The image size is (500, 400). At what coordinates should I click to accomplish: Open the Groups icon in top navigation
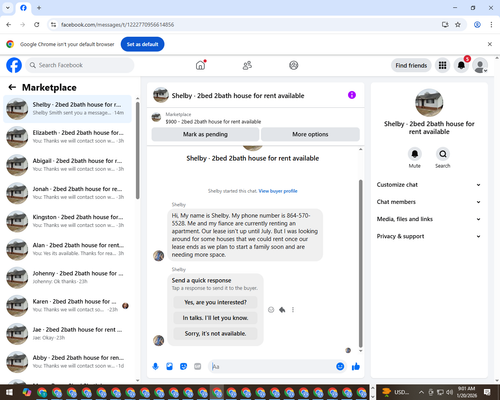pos(294,65)
